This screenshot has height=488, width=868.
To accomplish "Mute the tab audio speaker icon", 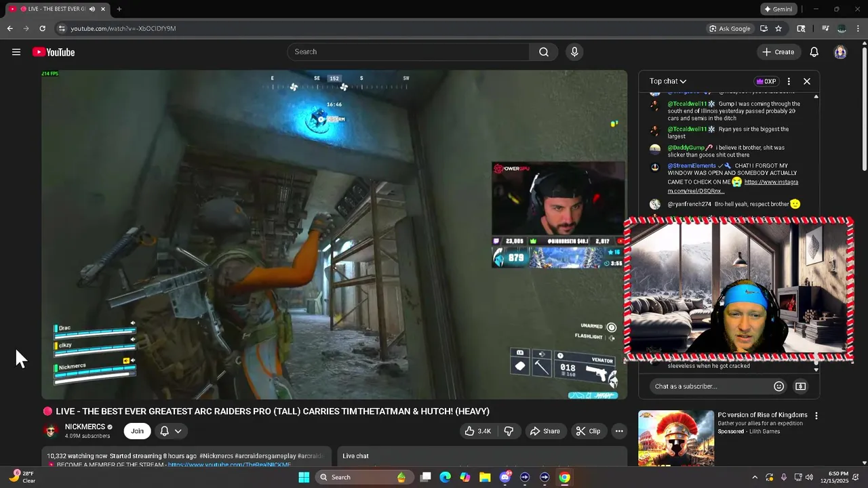I will point(92,9).
